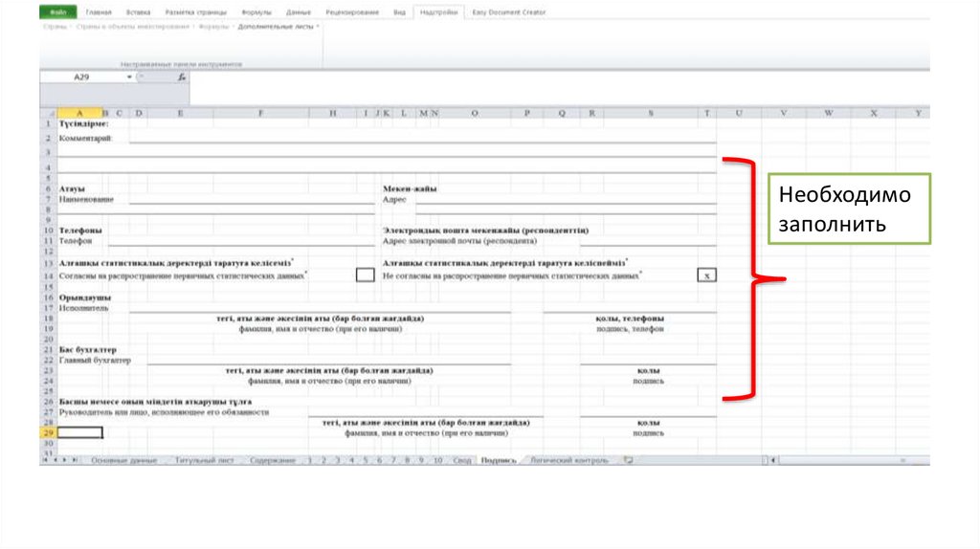The width and height of the screenshot is (980, 549).
Task: Click the next sheet tab arrow
Action: pos(64,460)
